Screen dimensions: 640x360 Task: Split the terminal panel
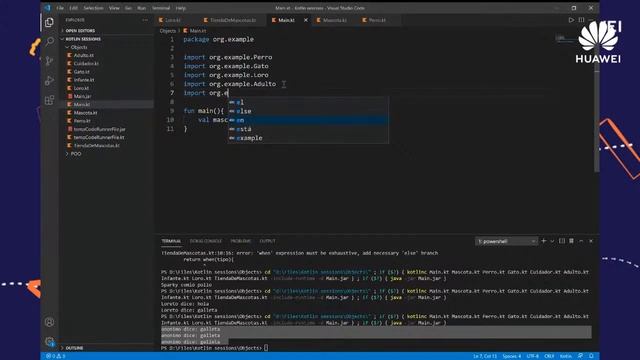[562, 241]
